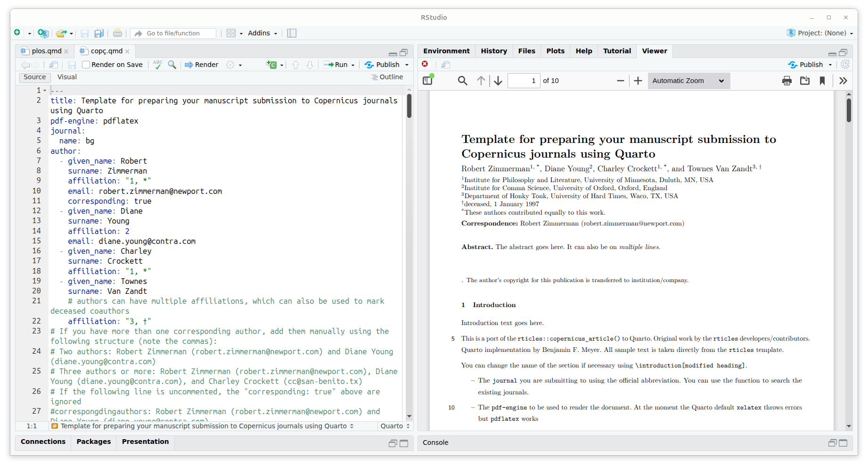
Task: Switch to the plos.qmd tab
Action: [47, 51]
